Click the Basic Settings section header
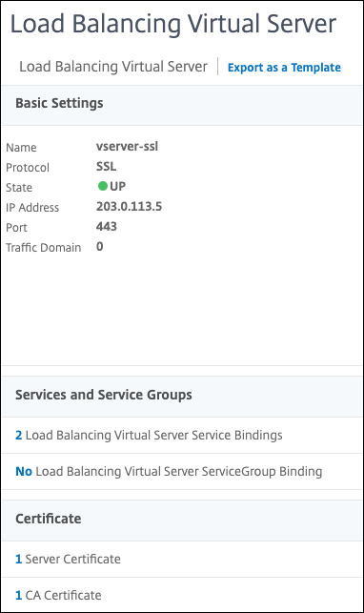 [182, 105]
